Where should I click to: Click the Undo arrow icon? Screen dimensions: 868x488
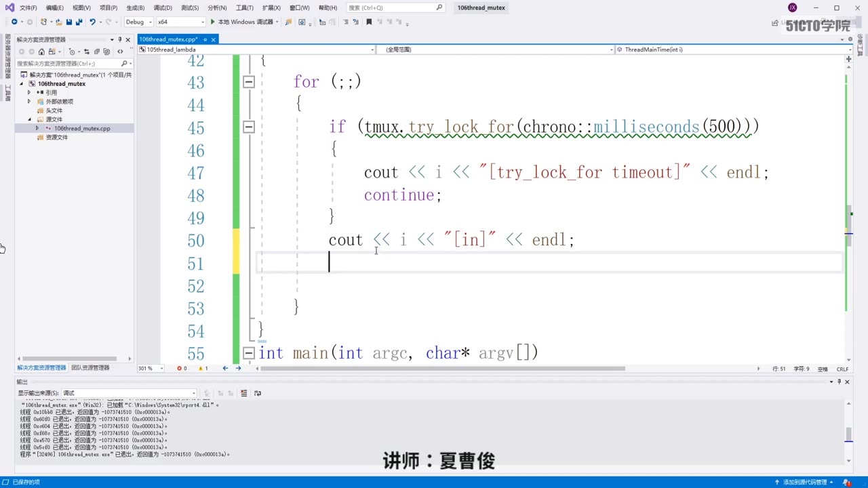tap(92, 22)
